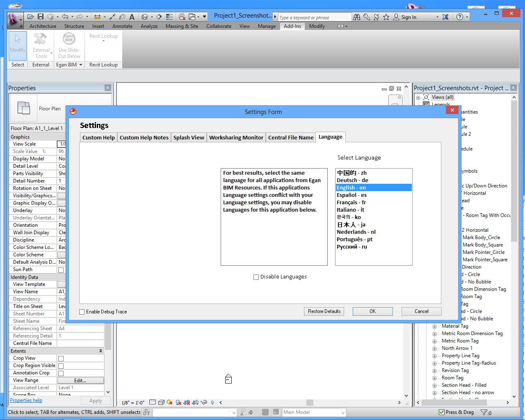
Task: Toggle the Press & Drag checkbox
Action: point(442,412)
